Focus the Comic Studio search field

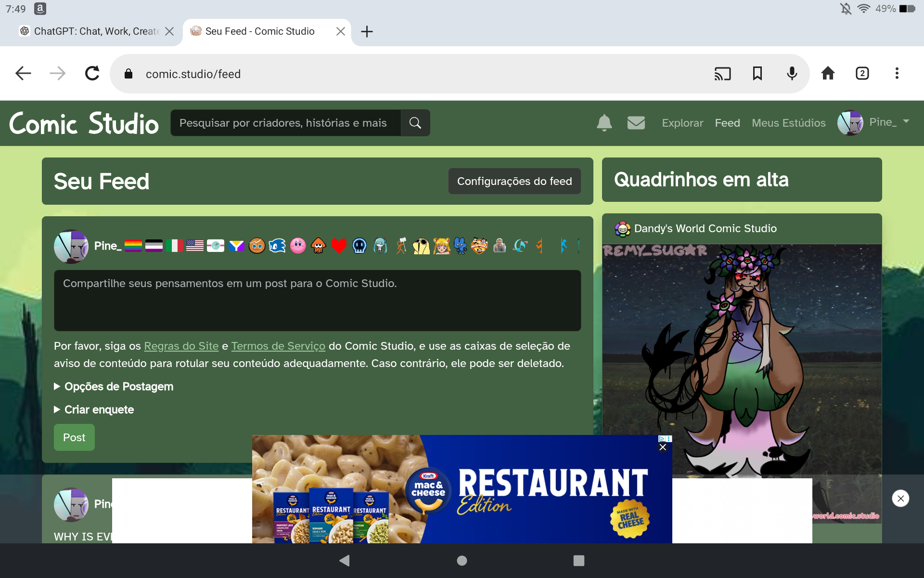click(x=285, y=123)
